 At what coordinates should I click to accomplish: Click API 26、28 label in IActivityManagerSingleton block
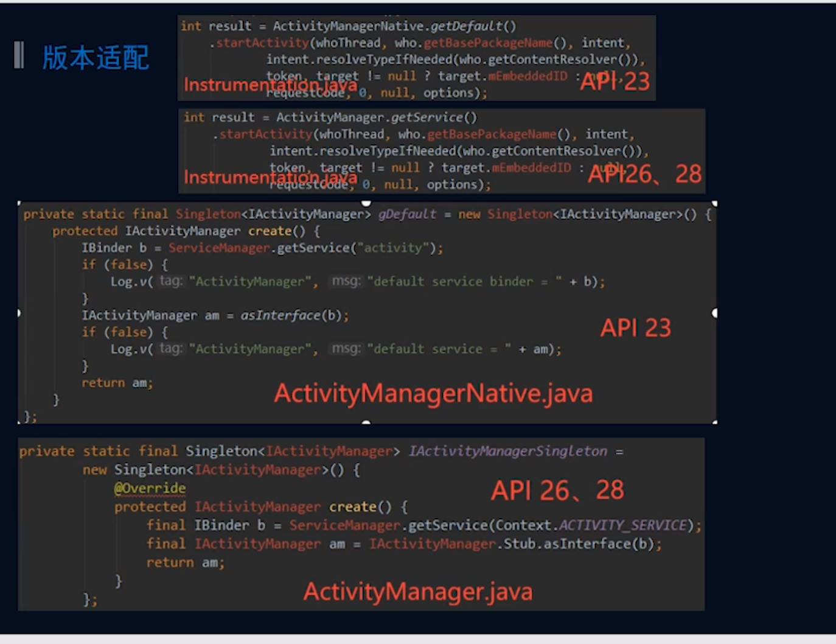coord(557,491)
